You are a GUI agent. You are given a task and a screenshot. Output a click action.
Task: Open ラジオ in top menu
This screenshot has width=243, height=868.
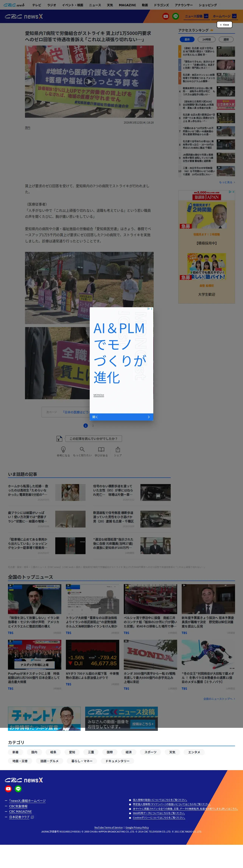pos(52,5)
